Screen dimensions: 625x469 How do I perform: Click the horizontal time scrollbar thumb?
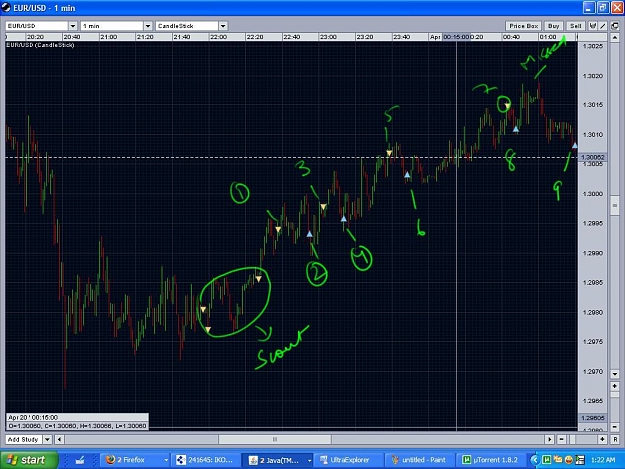tap(275, 439)
